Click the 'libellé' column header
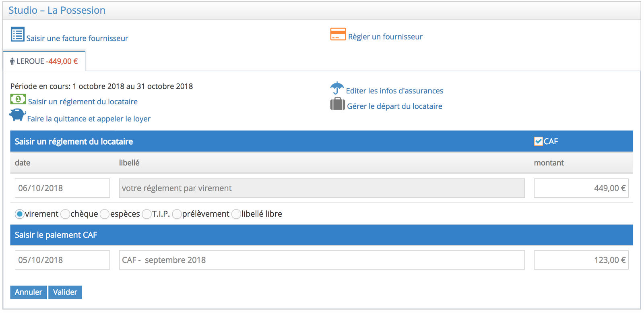 (x=129, y=163)
